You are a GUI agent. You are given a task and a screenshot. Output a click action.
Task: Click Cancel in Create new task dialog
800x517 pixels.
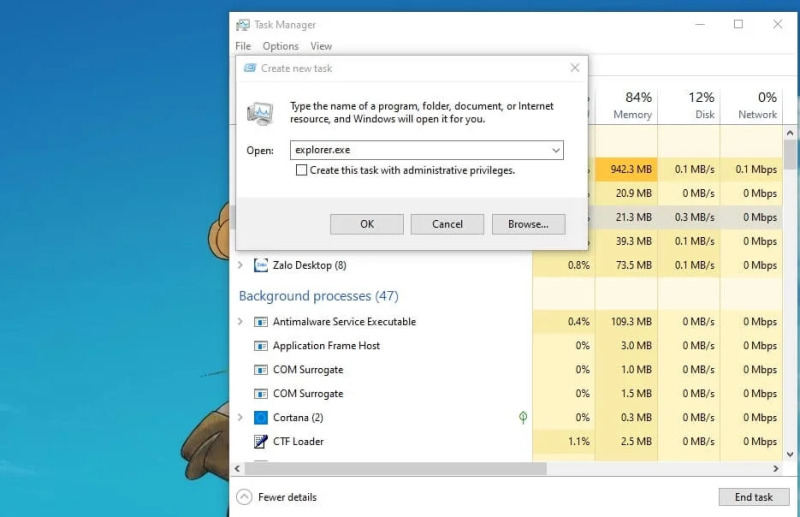point(447,224)
